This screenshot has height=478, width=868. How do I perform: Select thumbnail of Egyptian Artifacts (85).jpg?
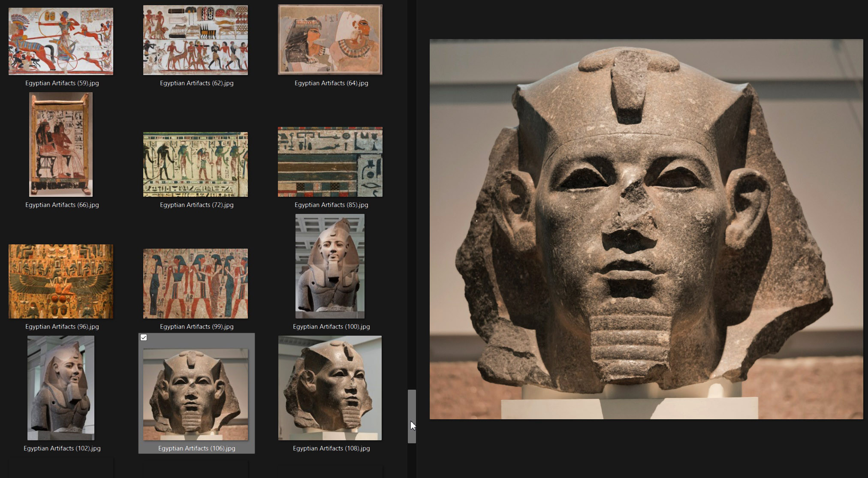[330, 162]
